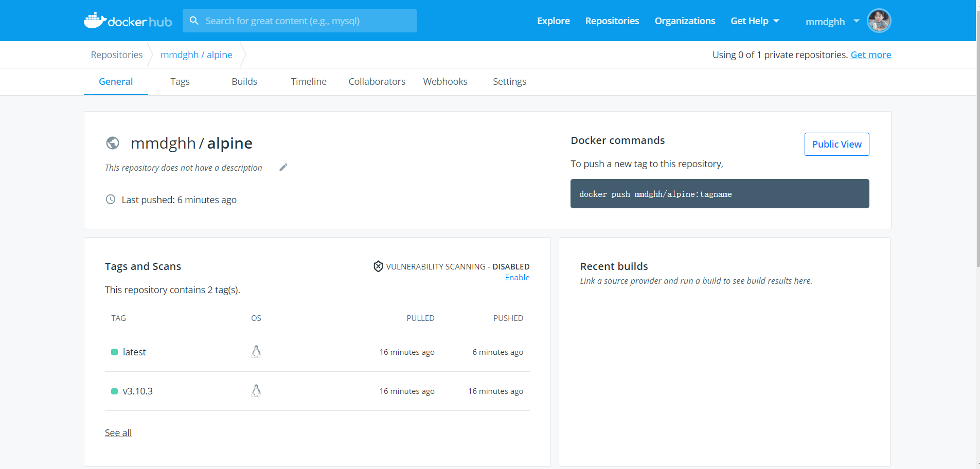This screenshot has width=980, height=469.
Task: Click "This repository contains 2 tag(s)." text
Action: point(173,290)
